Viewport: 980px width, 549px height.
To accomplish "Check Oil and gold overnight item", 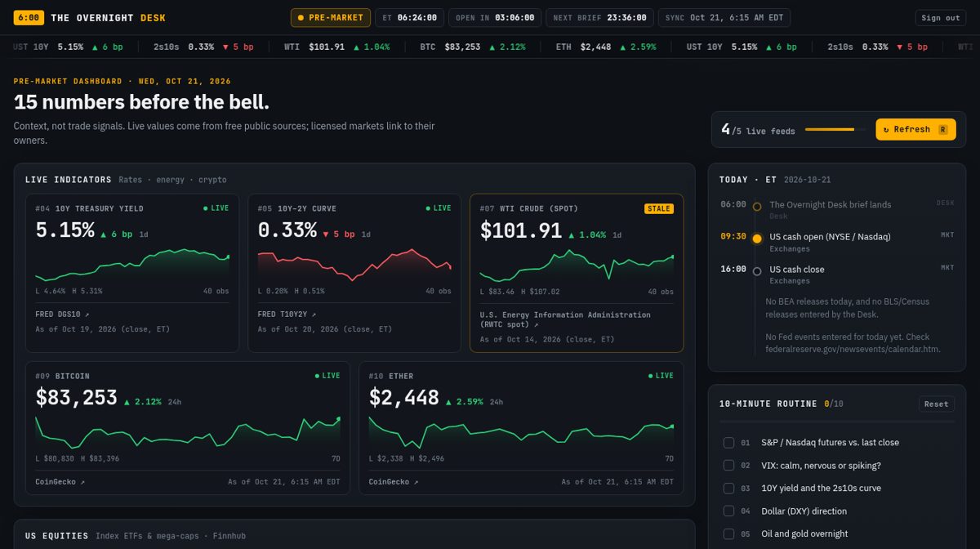I will [x=728, y=534].
